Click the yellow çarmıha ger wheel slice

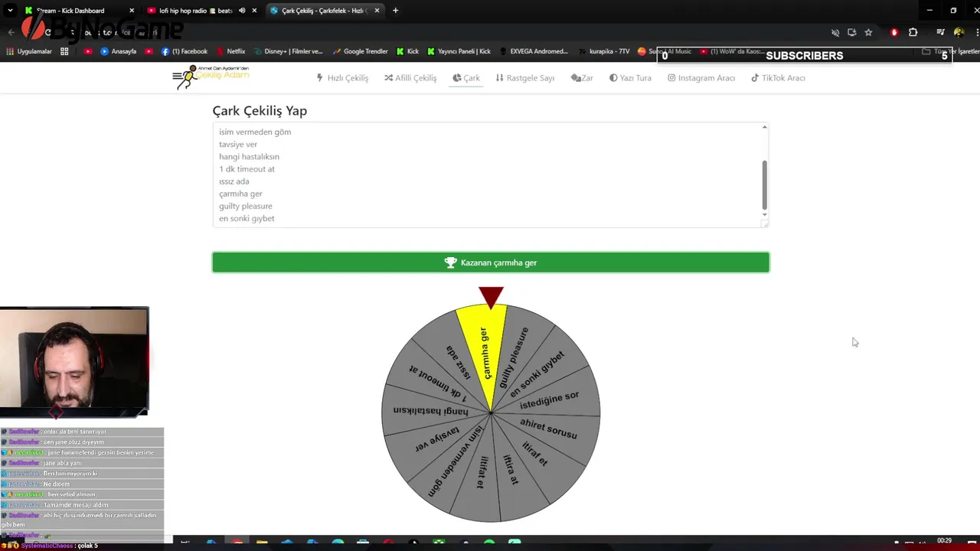(485, 352)
